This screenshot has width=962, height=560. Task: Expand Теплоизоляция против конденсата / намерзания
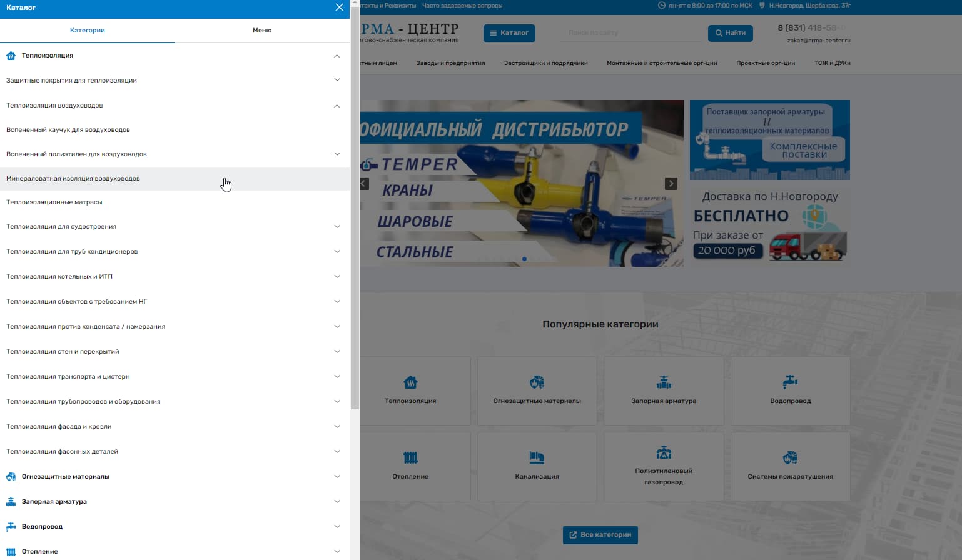[337, 326]
